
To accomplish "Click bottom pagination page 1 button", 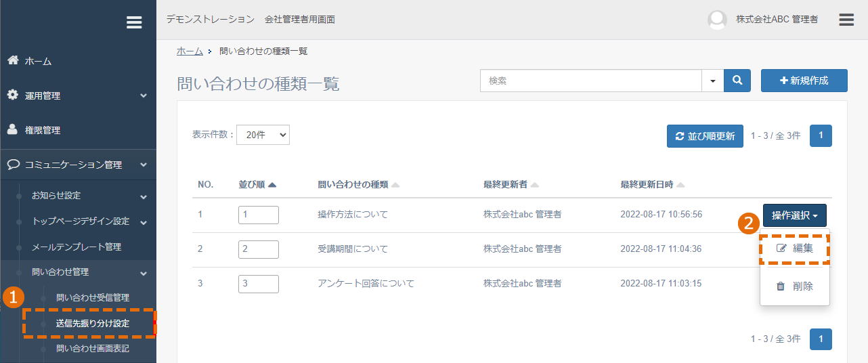I will click(x=821, y=339).
